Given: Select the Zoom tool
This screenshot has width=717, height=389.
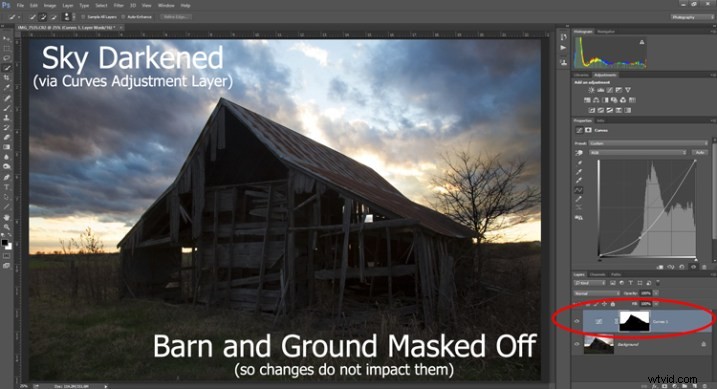Looking at the screenshot, I should click(6, 227).
